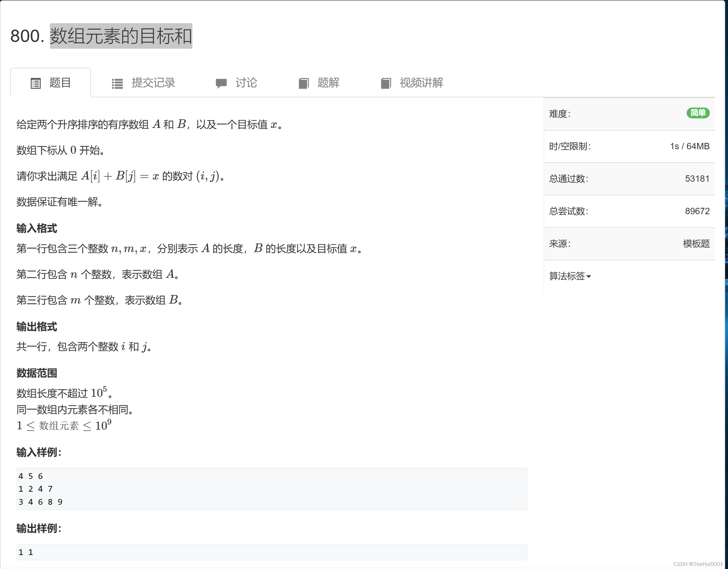Click the output sample box showing 1 1
Viewport: 728px width, 569px height.
(x=272, y=552)
